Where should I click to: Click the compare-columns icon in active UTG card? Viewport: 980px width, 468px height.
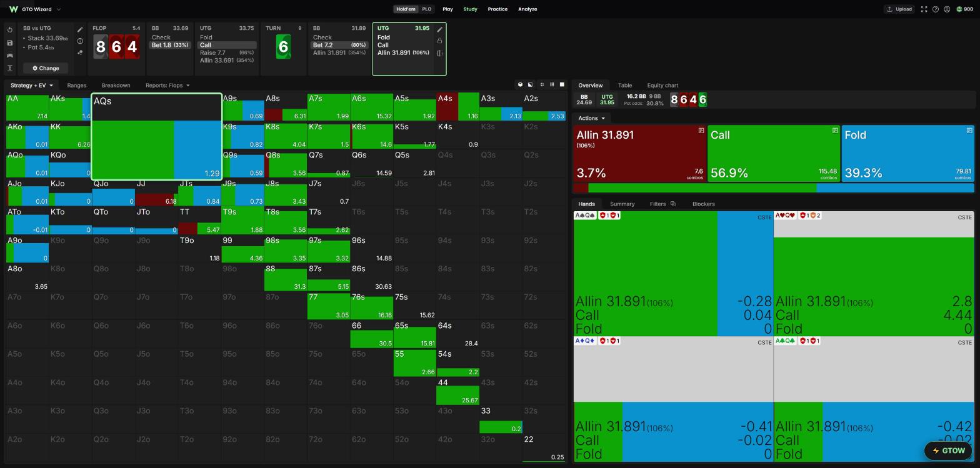coord(439,53)
